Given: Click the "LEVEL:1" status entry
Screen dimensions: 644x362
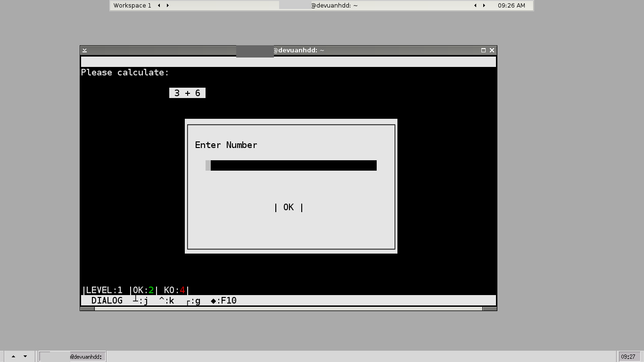Looking at the screenshot, I should click(104, 290).
